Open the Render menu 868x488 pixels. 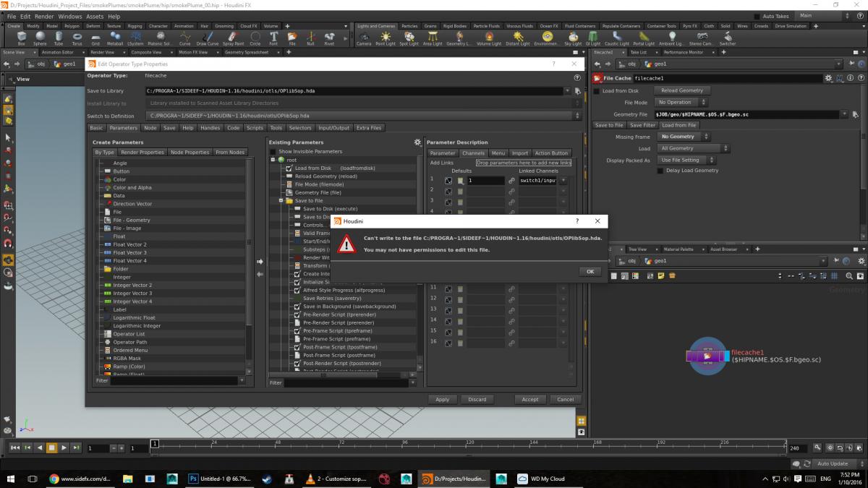(44, 16)
